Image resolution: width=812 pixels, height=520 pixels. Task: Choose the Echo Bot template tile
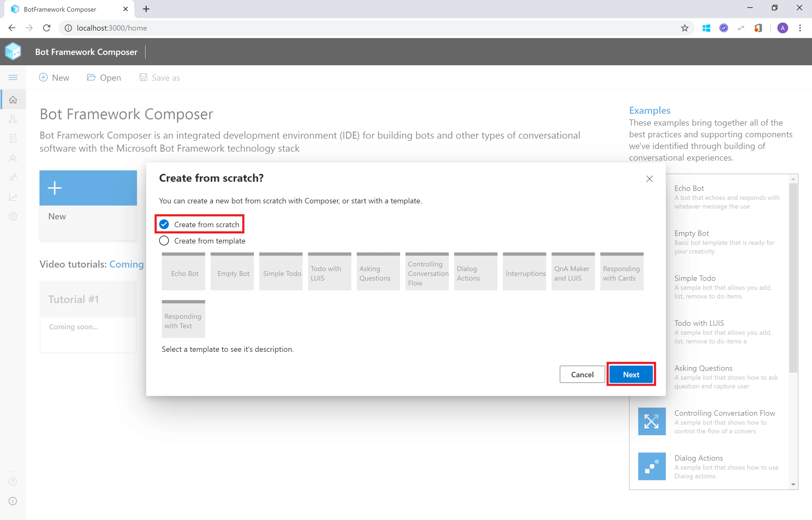pyautogui.click(x=183, y=271)
